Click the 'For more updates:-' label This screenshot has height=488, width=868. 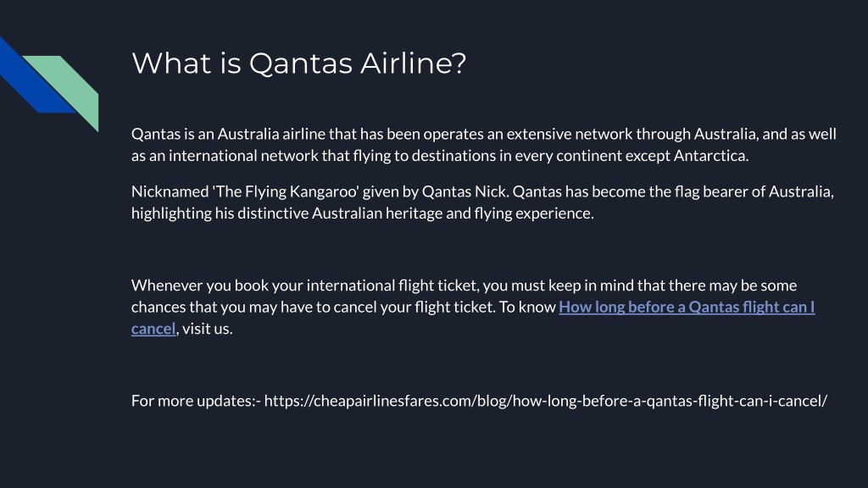(x=196, y=401)
